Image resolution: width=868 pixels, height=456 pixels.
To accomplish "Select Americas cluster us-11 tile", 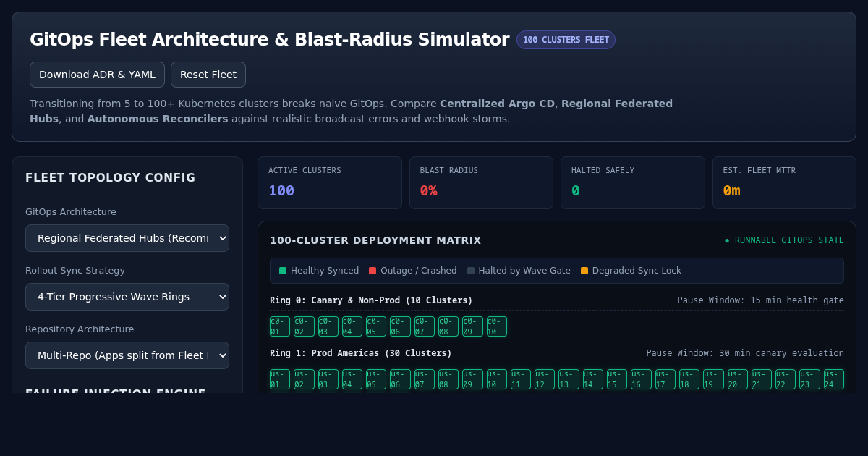I will point(521,379).
